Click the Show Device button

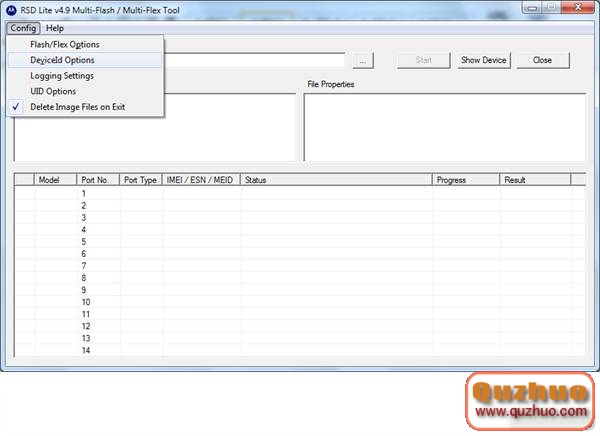pyautogui.click(x=484, y=60)
